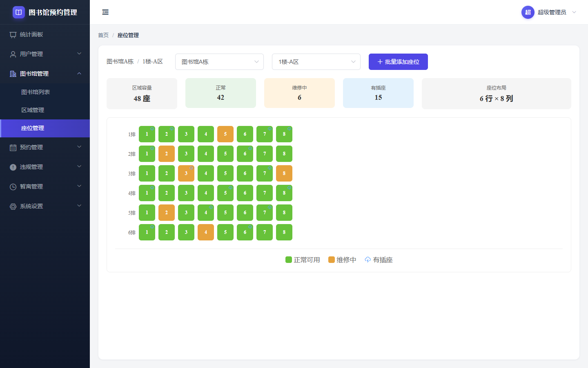Toggle the sidebar collapse hamburger icon
This screenshot has height=368, width=588.
pos(105,12)
